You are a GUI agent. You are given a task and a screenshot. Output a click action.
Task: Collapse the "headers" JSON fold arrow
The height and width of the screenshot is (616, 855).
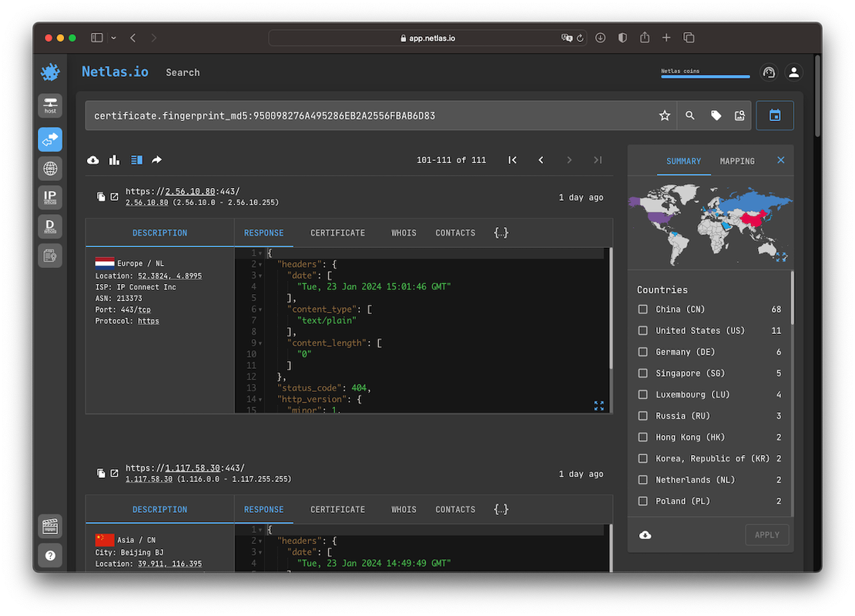coord(261,265)
